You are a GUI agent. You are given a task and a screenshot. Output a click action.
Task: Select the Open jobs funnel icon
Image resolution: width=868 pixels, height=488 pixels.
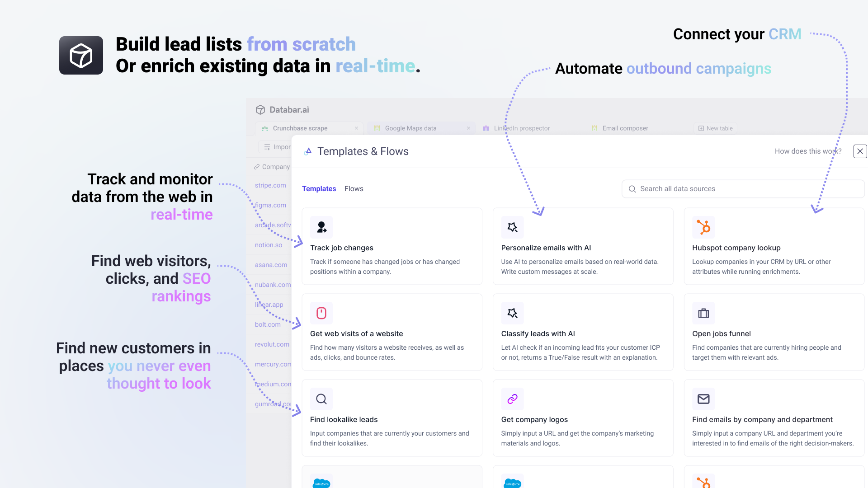(x=703, y=312)
